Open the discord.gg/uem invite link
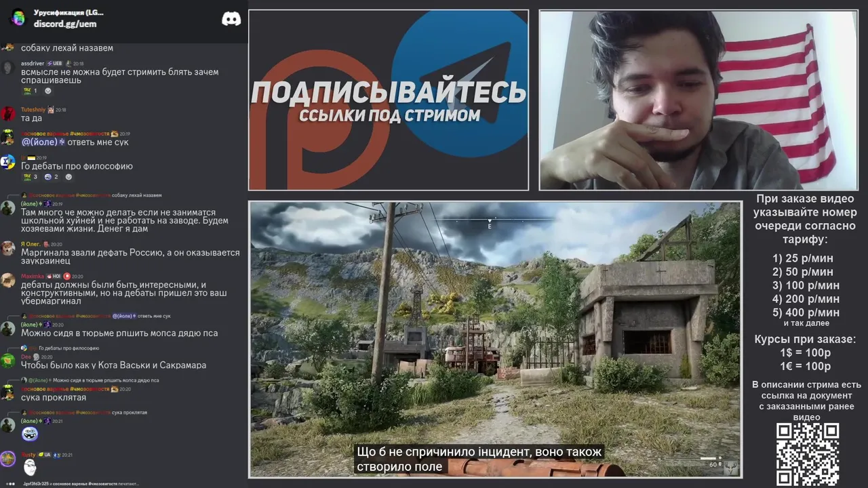 (x=65, y=24)
